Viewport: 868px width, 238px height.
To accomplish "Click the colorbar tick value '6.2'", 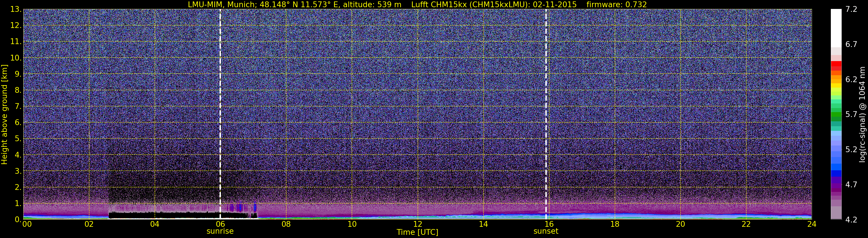I will [x=851, y=79].
